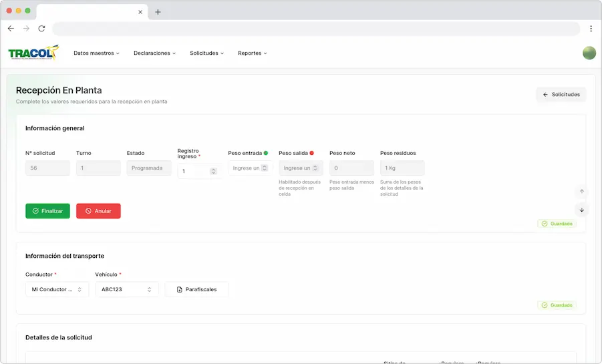The image size is (602, 364).
Task: Focus the Peso entrada input field
Action: 246,168
